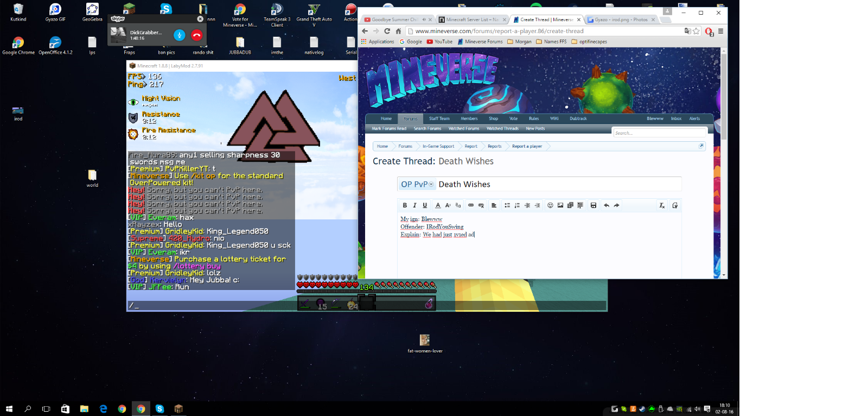Open the text alignment option
This screenshot has height=416, width=868.
click(494, 205)
